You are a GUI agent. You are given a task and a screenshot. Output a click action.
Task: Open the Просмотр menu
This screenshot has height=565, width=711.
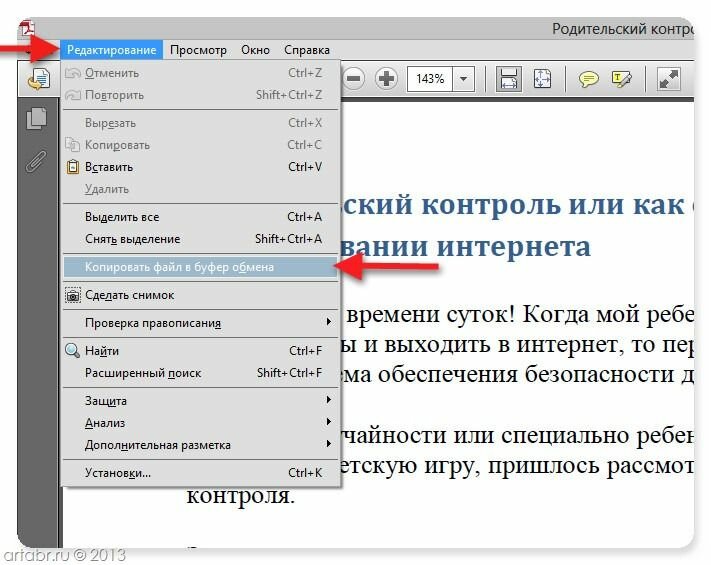pyautogui.click(x=198, y=50)
